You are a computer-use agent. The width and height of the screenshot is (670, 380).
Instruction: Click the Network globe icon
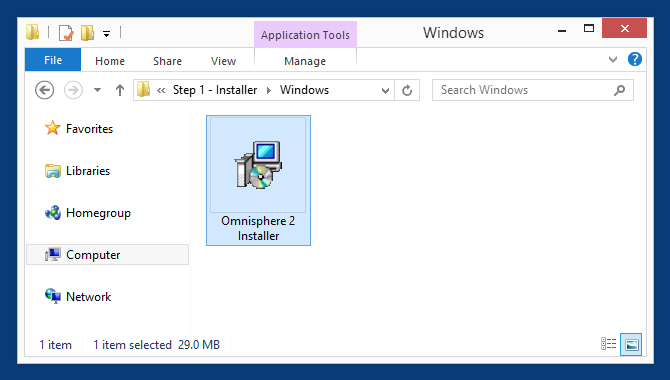click(53, 296)
